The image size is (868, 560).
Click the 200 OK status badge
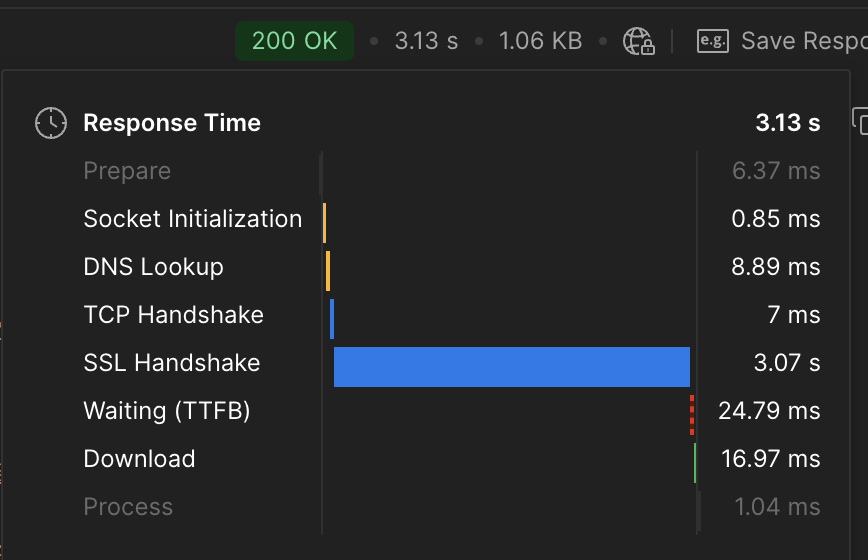[294, 41]
